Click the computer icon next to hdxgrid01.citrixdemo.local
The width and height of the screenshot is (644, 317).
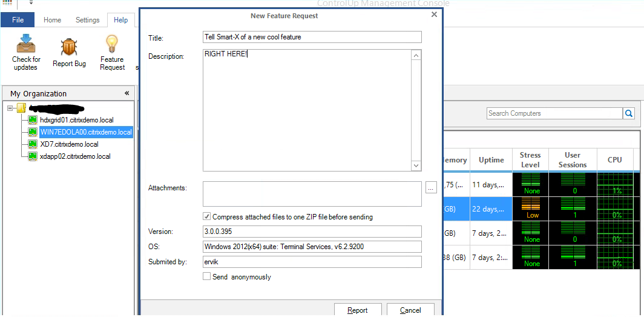(x=33, y=120)
